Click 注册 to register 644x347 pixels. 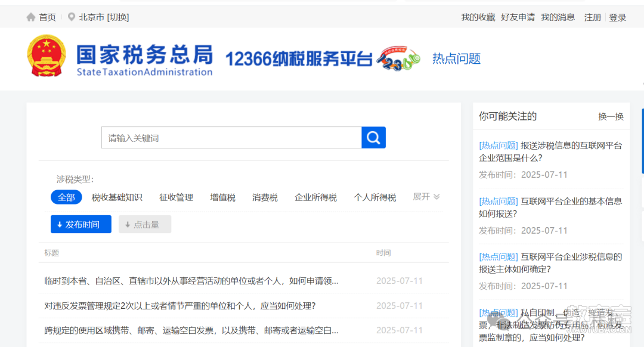(593, 17)
